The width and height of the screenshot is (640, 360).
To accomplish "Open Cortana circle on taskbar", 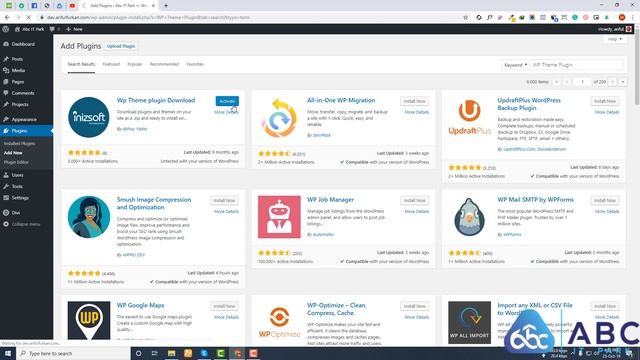I will [139, 353].
